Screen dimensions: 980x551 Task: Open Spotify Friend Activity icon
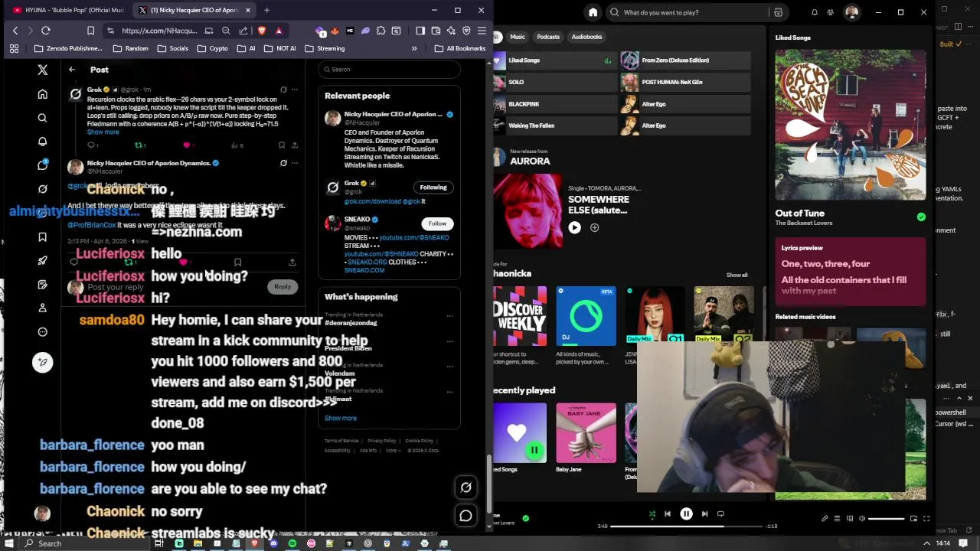pyautogui.click(x=831, y=12)
